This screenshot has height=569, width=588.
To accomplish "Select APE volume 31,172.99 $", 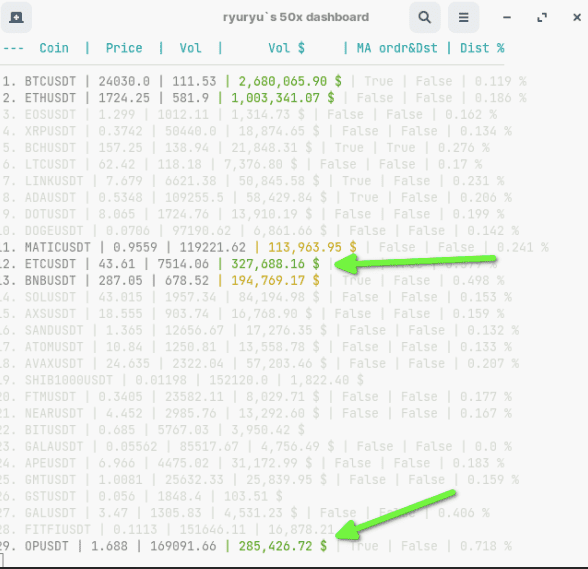I will [x=272, y=463].
